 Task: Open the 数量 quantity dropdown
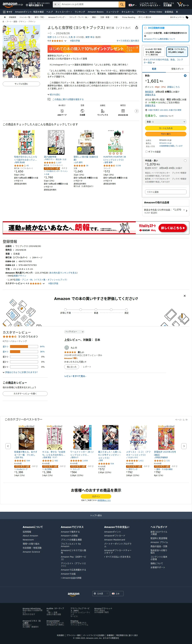(x=166, y=122)
